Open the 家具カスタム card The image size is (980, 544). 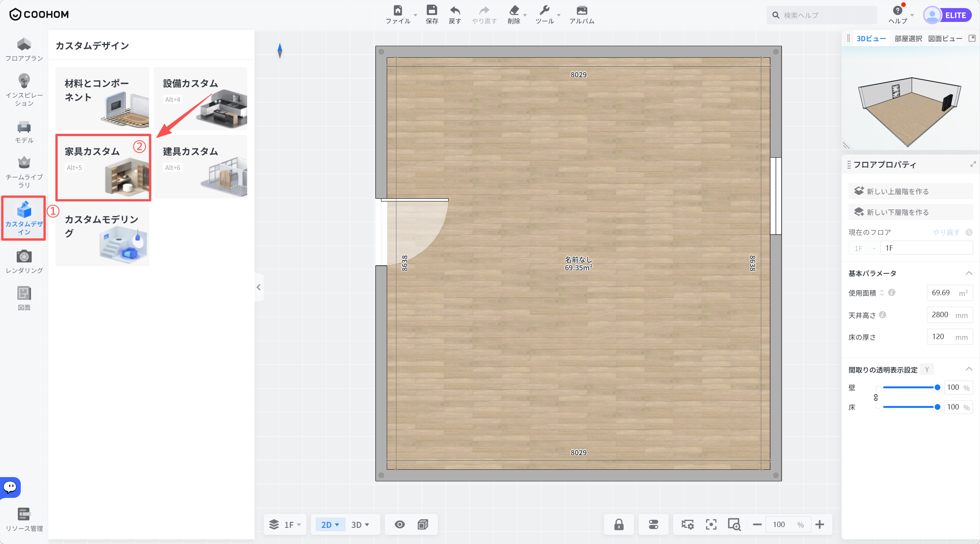click(x=103, y=167)
